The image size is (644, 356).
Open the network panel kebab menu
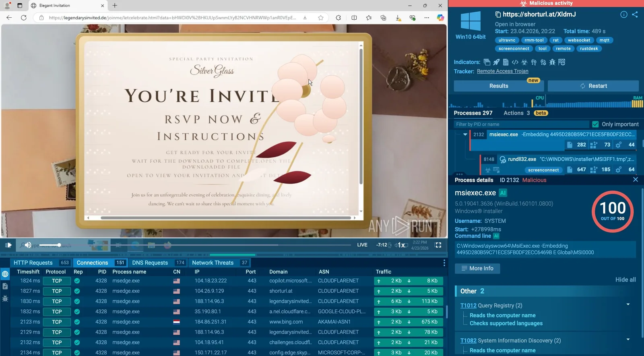pyautogui.click(x=444, y=263)
